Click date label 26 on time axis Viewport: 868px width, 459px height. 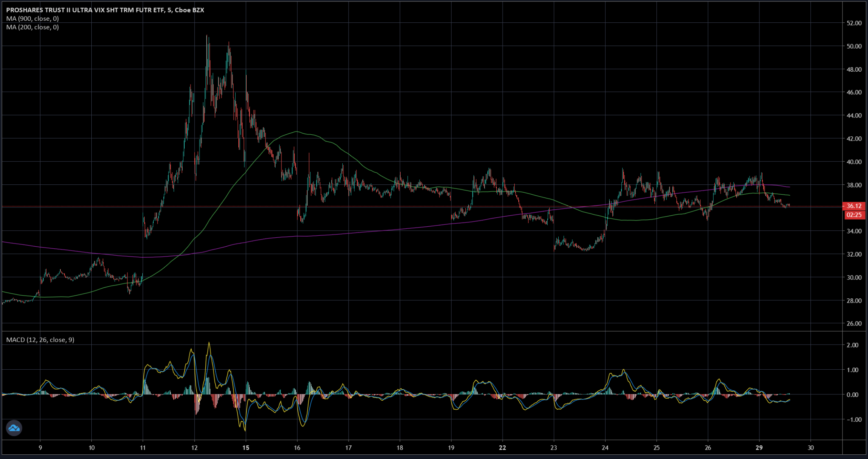[x=708, y=448]
